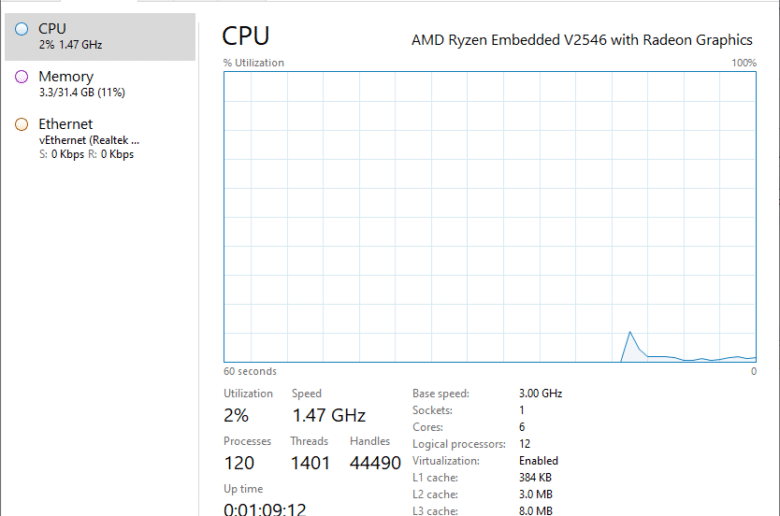Click the spike in the CPU utilization graph
The width and height of the screenshot is (780, 516).
click(630, 332)
